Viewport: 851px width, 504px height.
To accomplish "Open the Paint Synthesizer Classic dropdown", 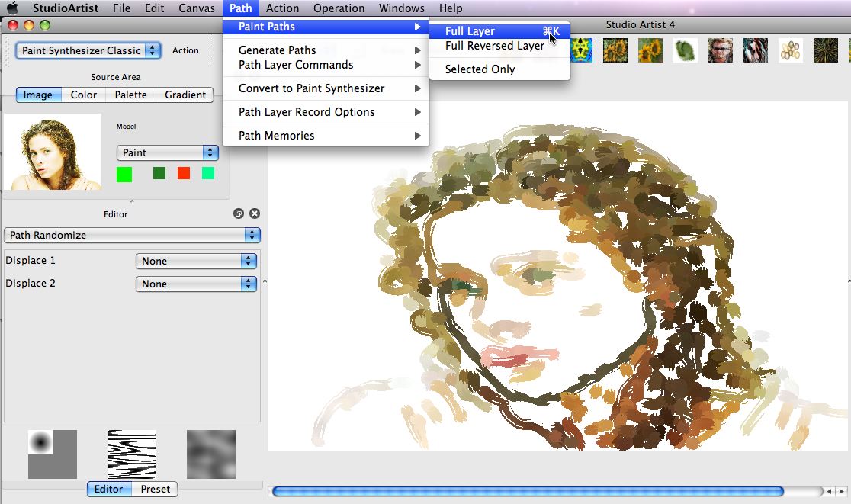I will [x=88, y=50].
